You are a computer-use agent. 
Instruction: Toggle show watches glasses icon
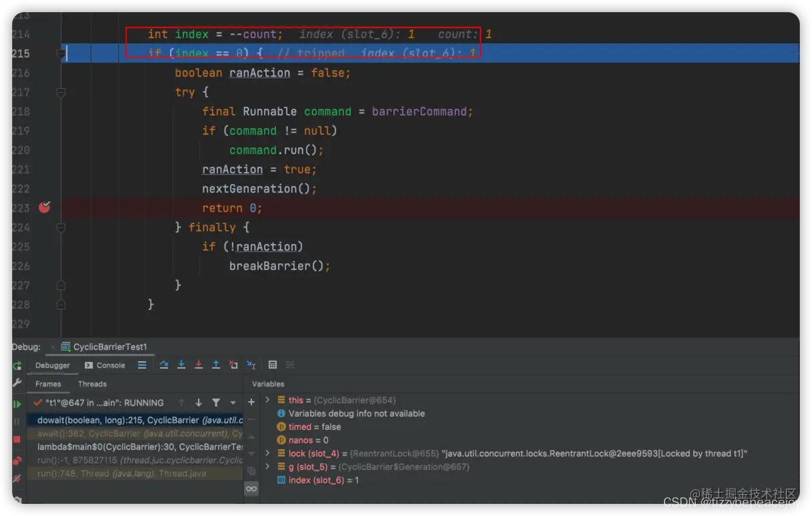click(251, 489)
